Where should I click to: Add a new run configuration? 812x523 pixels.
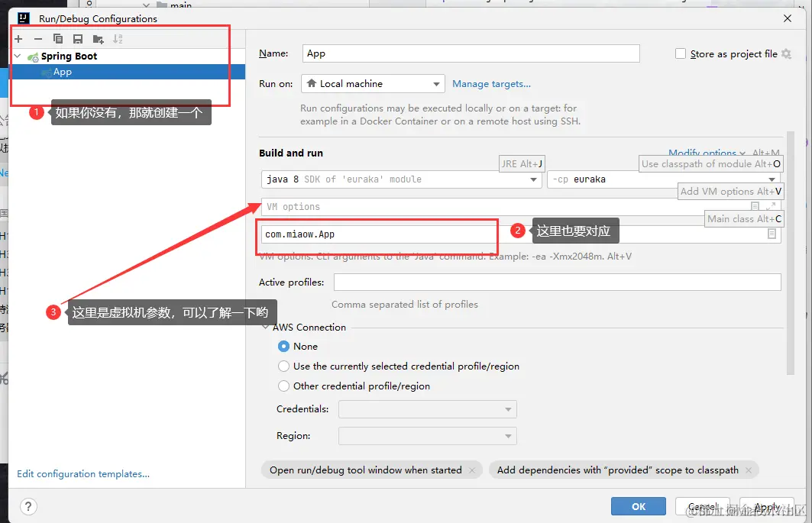tap(18, 39)
